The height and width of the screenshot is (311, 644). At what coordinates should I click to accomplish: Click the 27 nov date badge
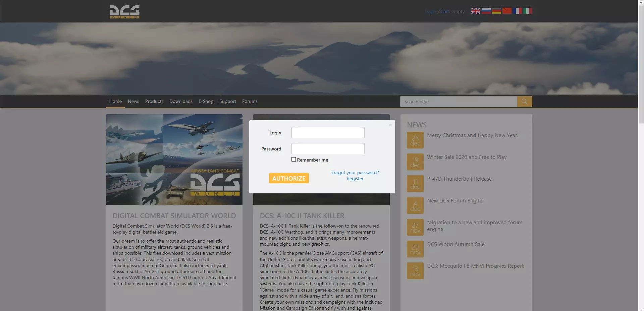[415, 228]
